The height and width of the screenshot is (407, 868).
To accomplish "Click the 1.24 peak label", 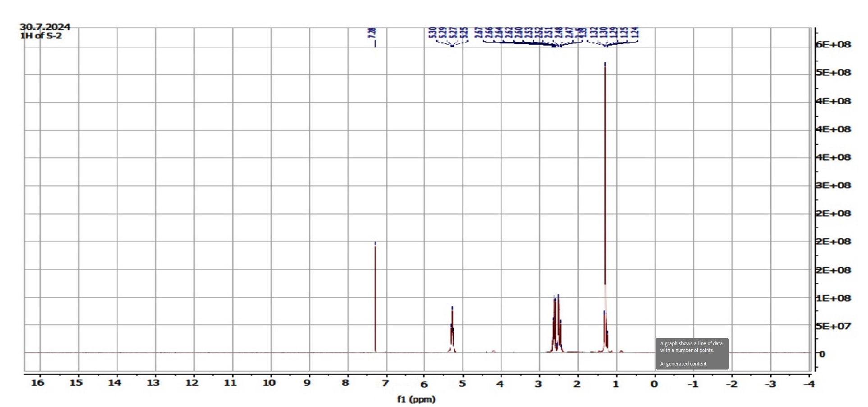I will coord(635,32).
